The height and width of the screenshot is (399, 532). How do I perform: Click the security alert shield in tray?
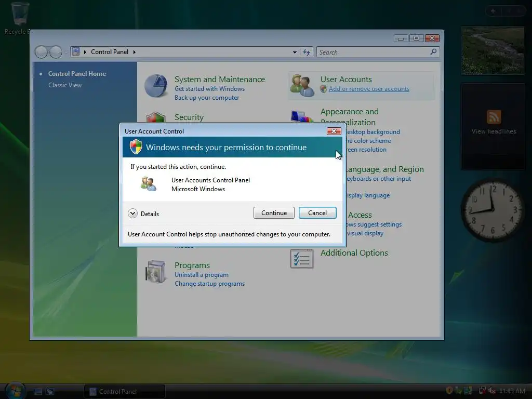pos(449,391)
